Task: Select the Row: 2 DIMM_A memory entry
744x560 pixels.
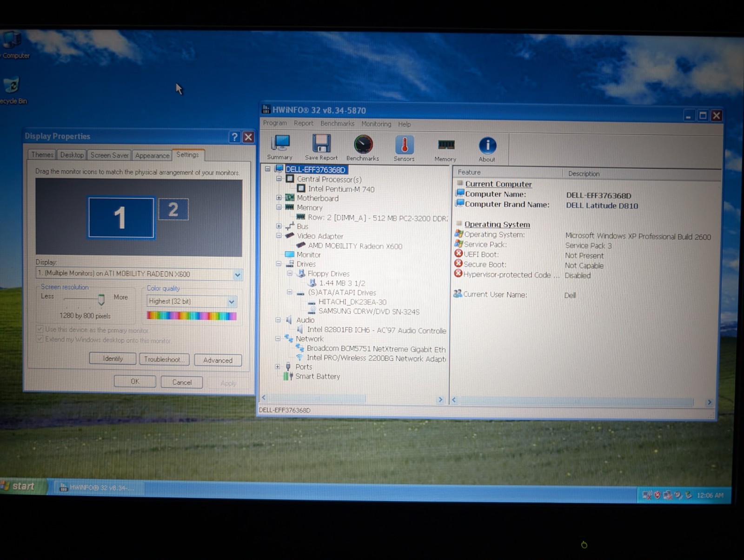Action: [378, 218]
